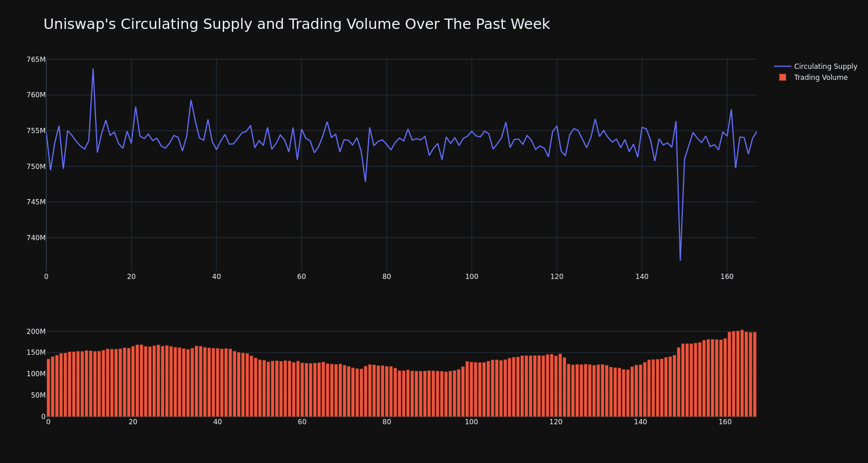Click the 740M y-axis label
Screen dimensions: 868x463
(x=36, y=238)
